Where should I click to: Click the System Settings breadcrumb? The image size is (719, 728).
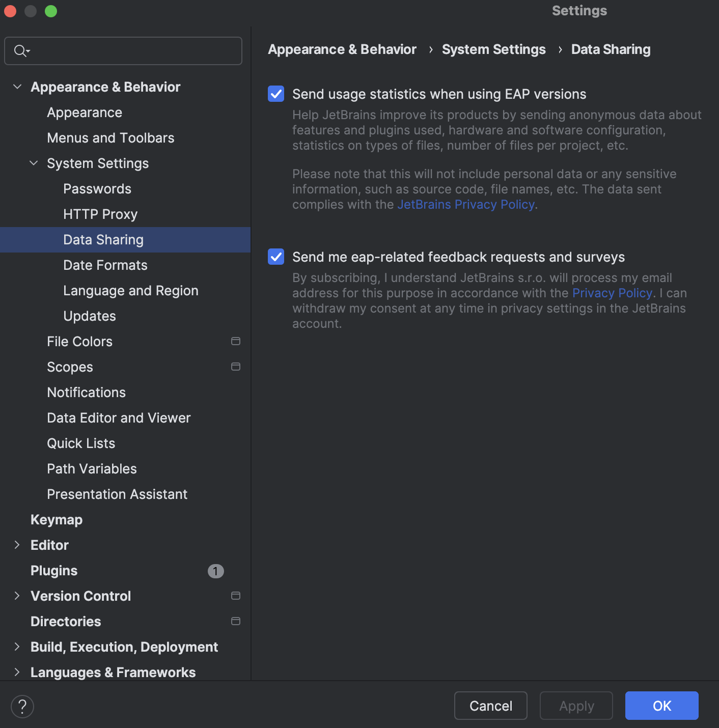coord(493,49)
